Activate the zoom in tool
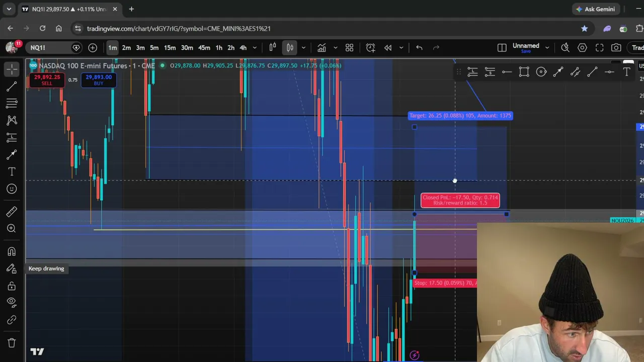 12,229
